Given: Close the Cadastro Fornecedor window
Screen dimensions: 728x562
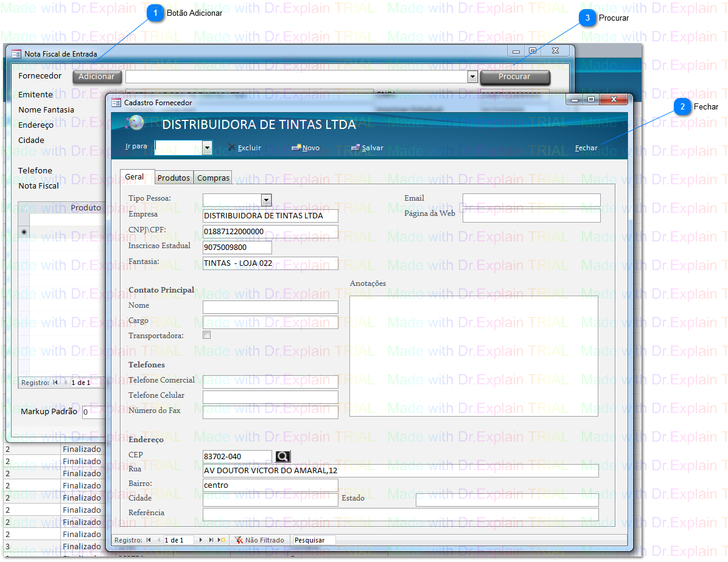Looking at the screenshot, I should click(x=614, y=99).
